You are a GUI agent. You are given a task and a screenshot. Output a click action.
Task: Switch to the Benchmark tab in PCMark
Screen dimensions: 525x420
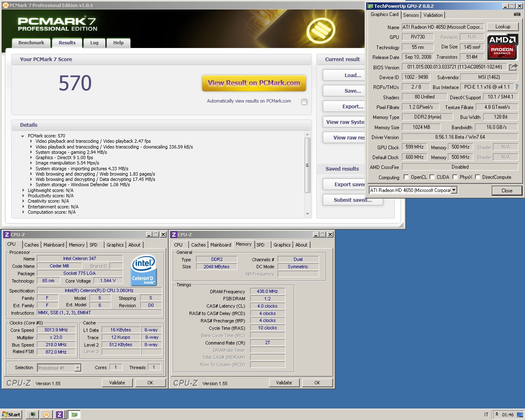pyautogui.click(x=31, y=43)
